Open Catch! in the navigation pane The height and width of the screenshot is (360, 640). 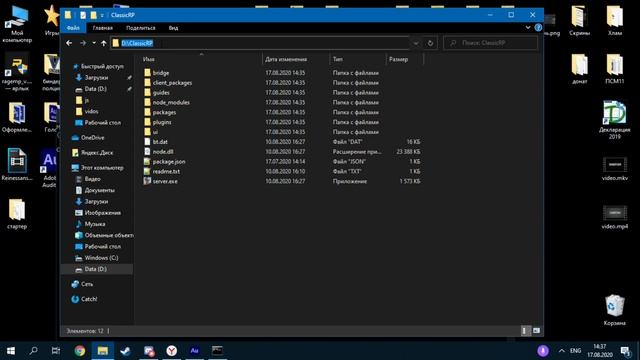[x=89, y=299]
